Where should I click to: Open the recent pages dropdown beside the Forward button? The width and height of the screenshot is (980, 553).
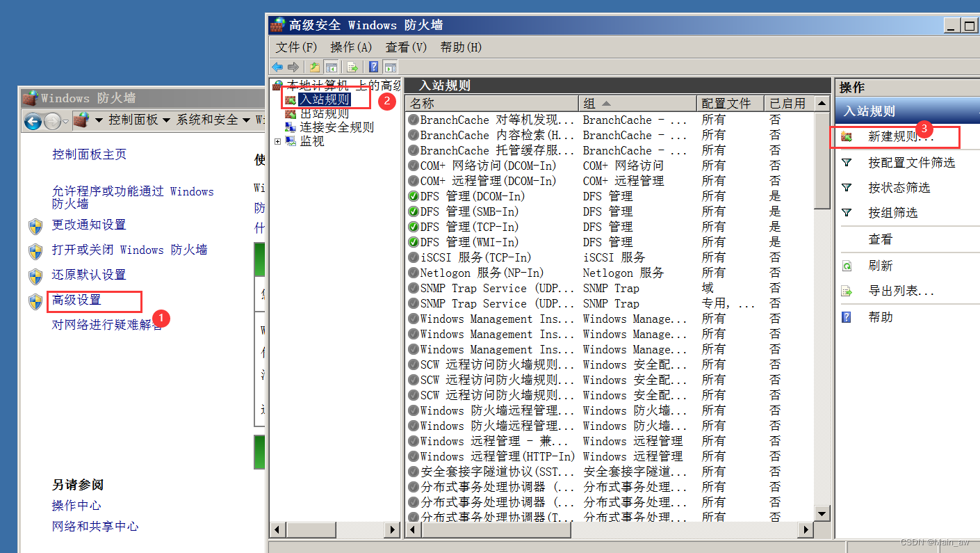tap(66, 122)
